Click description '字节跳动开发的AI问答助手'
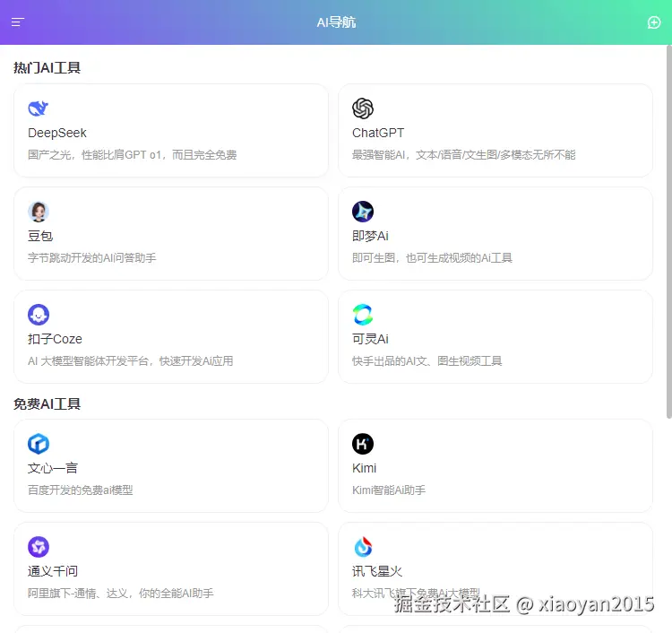The image size is (672, 633). pos(91,257)
